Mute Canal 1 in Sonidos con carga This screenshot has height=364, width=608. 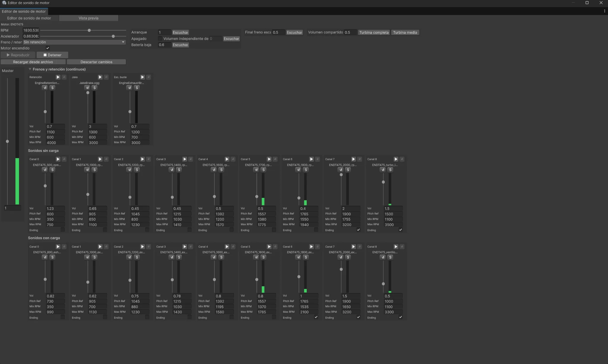pyautogui.click(x=87, y=257)
